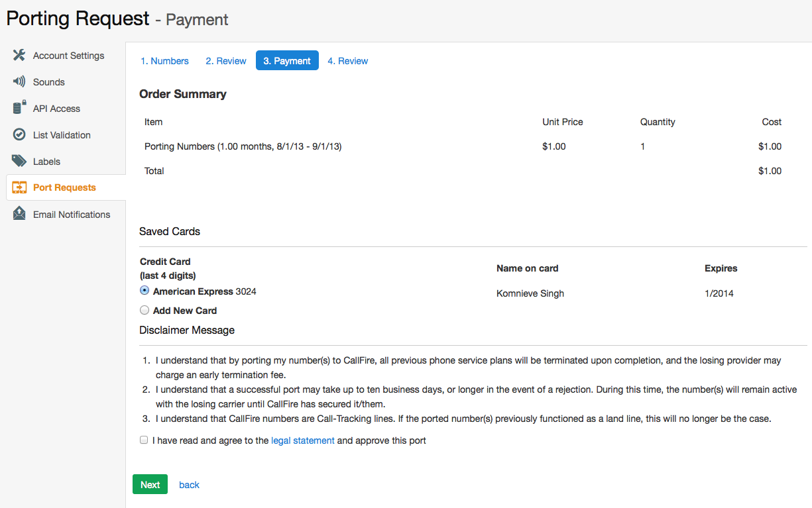Choose the Add New Card option

145,310
